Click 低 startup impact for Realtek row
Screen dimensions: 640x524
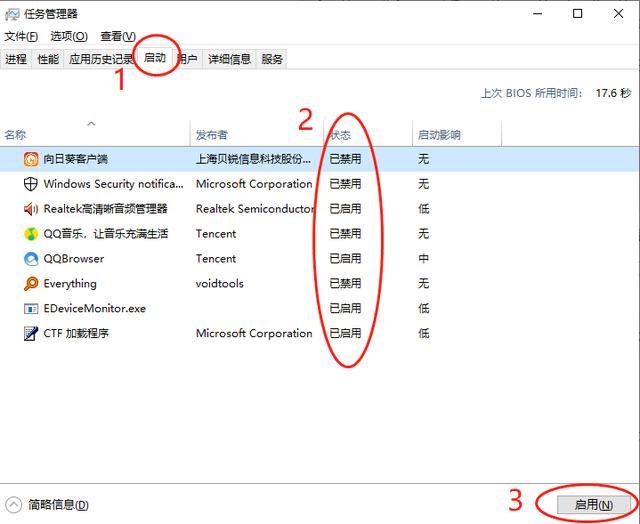click(x=424, y=209)
